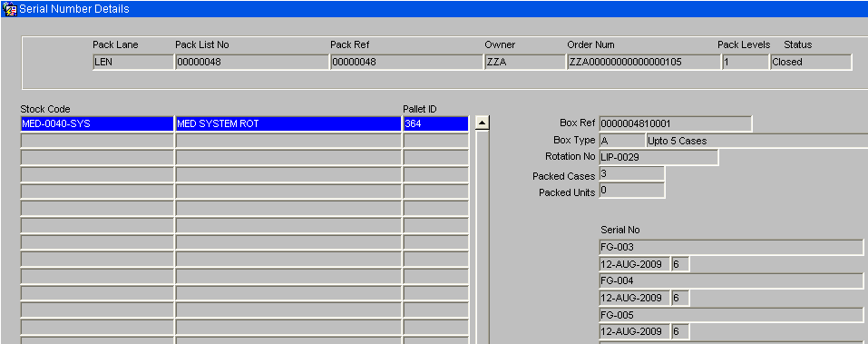Click the Owner field showing ZZA

coord(525,62)
